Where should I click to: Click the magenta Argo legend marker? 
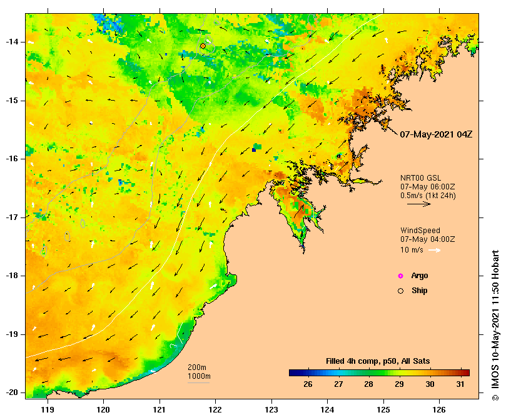pos(400,276)
